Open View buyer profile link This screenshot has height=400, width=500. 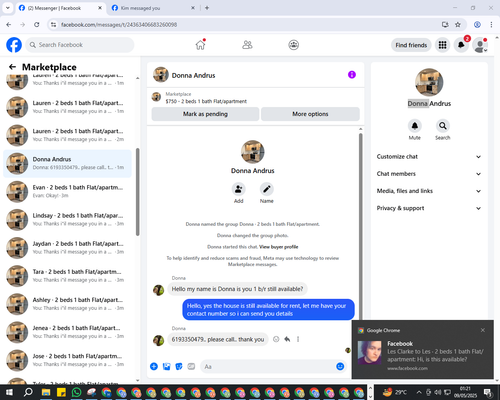pyautogui.click(x=278, y=247)
